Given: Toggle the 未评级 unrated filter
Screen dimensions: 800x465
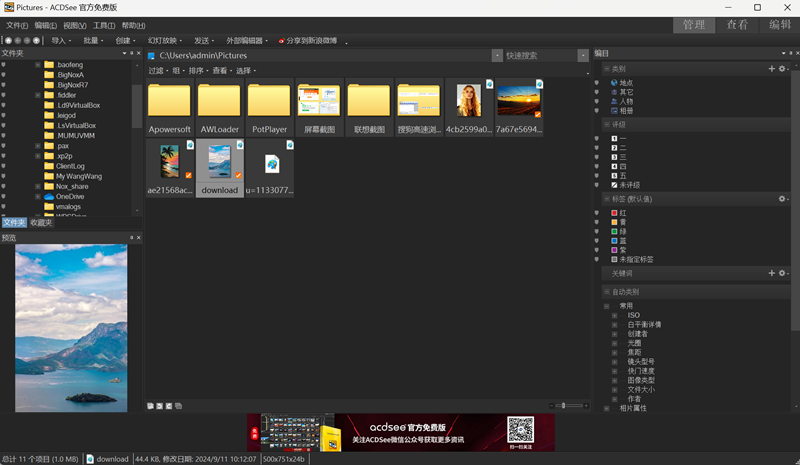Looking at the screenshot, I should (x=614, y=185).
